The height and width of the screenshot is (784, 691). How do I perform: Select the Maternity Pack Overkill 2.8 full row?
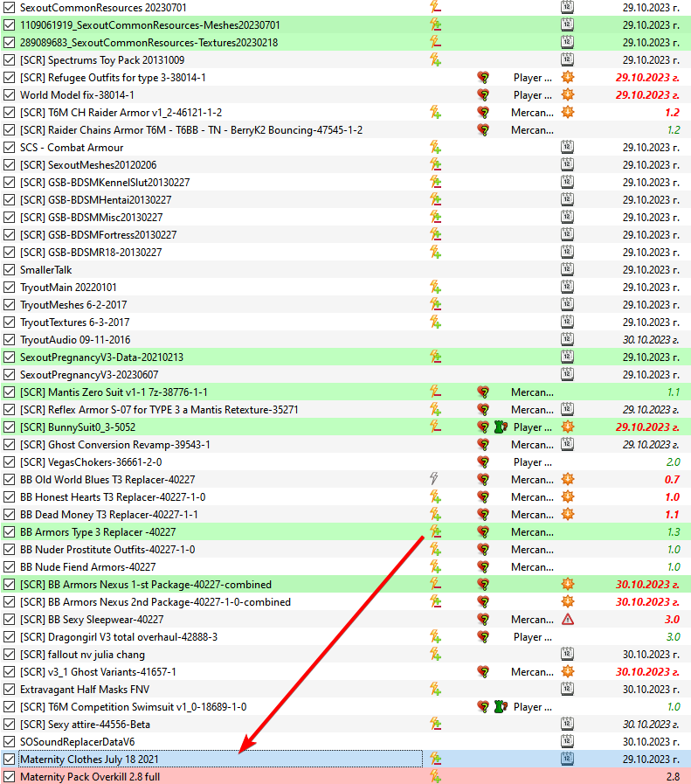pos(346,776)
